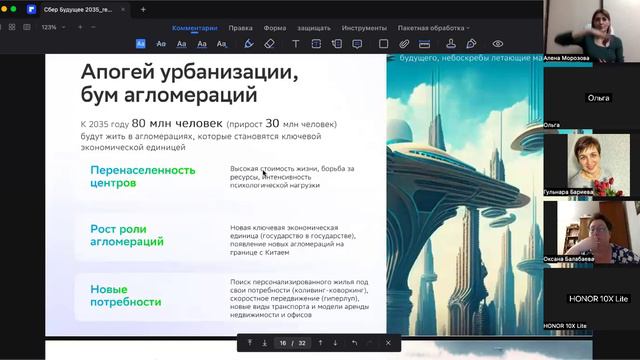The height and width of the screenshot is (360, 640).
Task: Click the text "Перенаселенность центров"
Action: tap(142, 176)
